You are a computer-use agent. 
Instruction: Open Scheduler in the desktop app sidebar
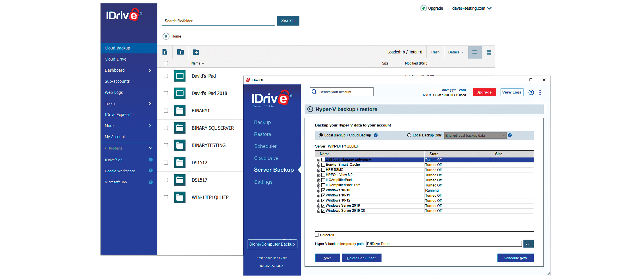tap(265, 146)
